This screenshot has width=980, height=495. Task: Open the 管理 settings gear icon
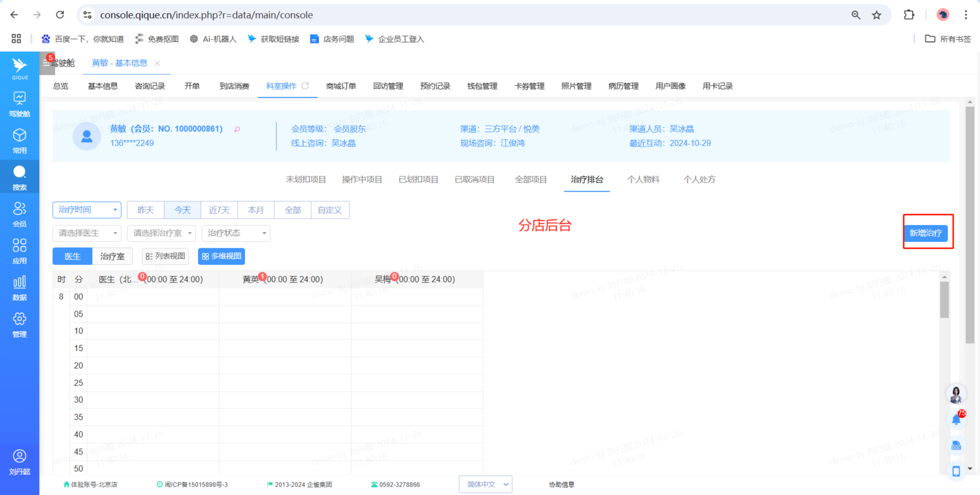click(x=20, y=323)
